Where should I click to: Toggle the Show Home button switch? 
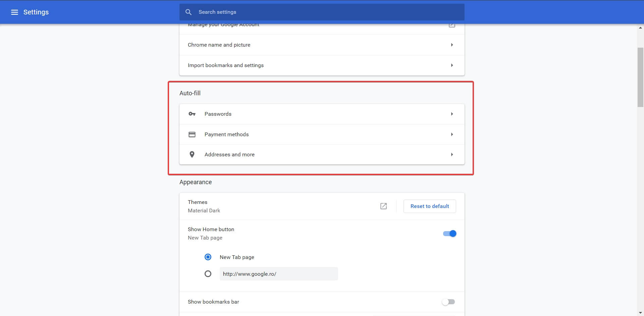point(449,233)
